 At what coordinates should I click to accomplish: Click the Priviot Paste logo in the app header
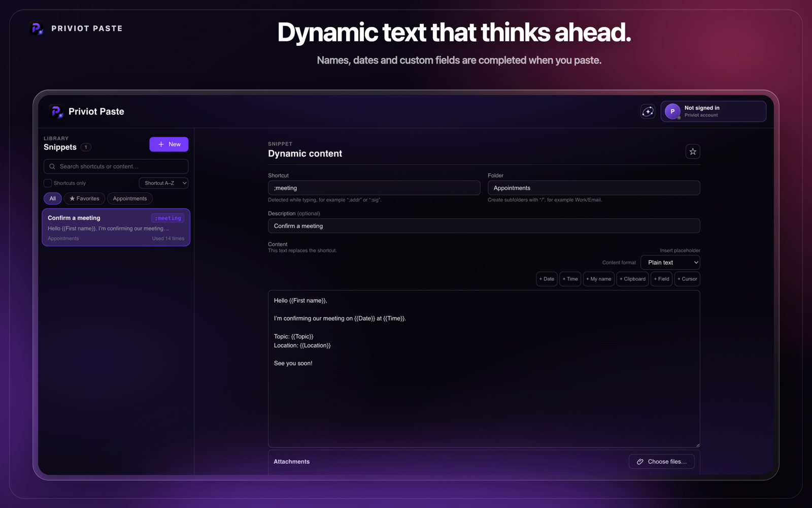[56, 111]
